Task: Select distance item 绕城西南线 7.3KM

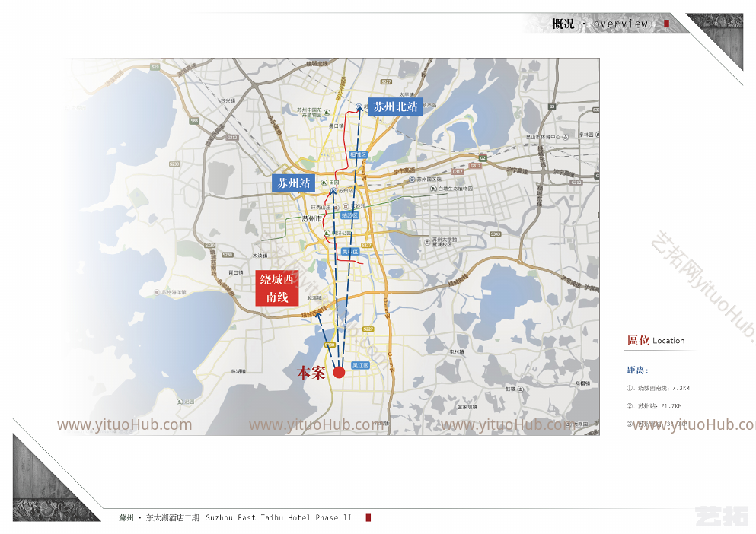Action: coord(658,388)
